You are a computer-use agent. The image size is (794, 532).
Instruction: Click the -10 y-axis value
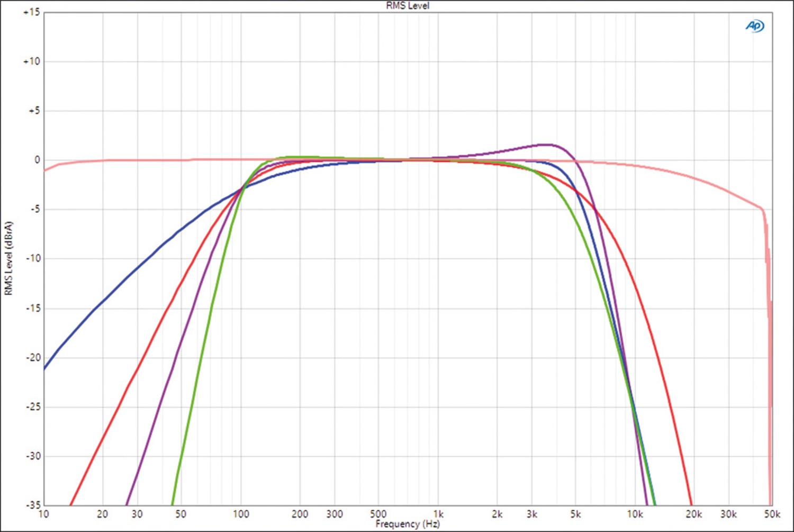tap(33, 258)
